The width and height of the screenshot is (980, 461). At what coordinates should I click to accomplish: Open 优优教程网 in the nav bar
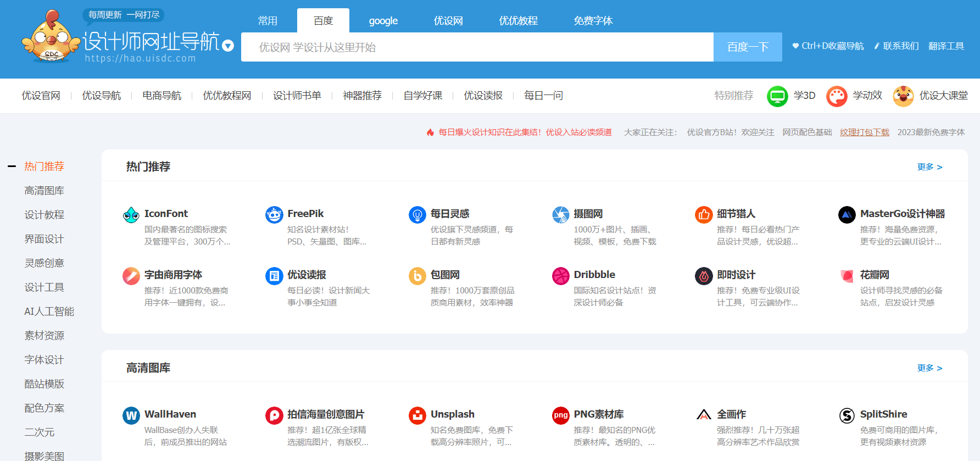(227, 96)
